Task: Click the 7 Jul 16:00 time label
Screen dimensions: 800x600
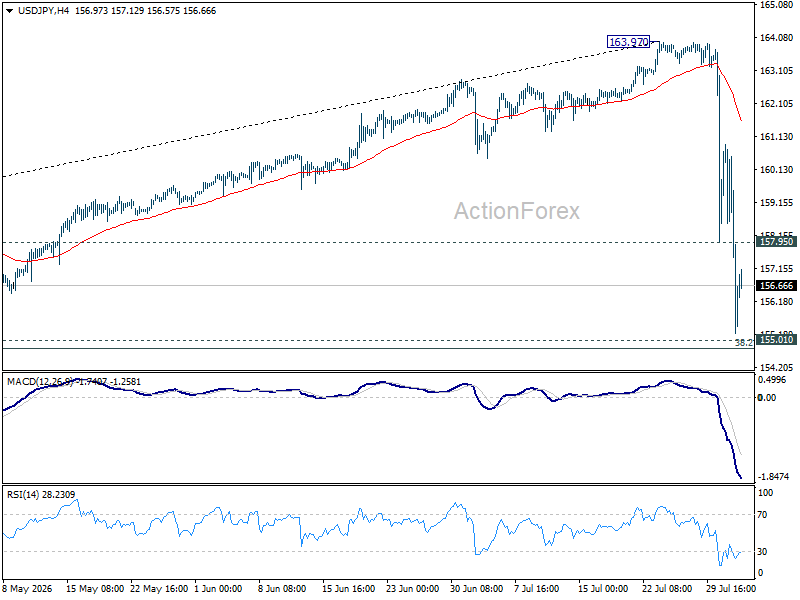Action: (536, 589)
